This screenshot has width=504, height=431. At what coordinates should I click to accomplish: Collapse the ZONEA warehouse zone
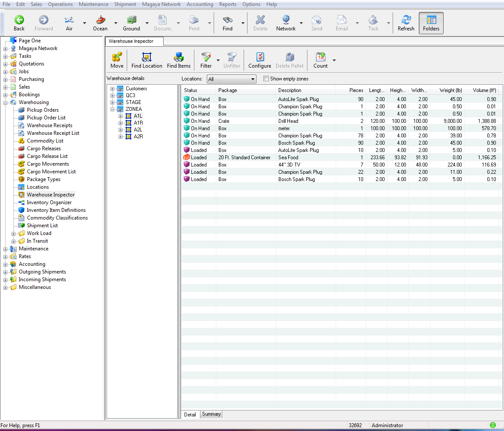point(113,109)
